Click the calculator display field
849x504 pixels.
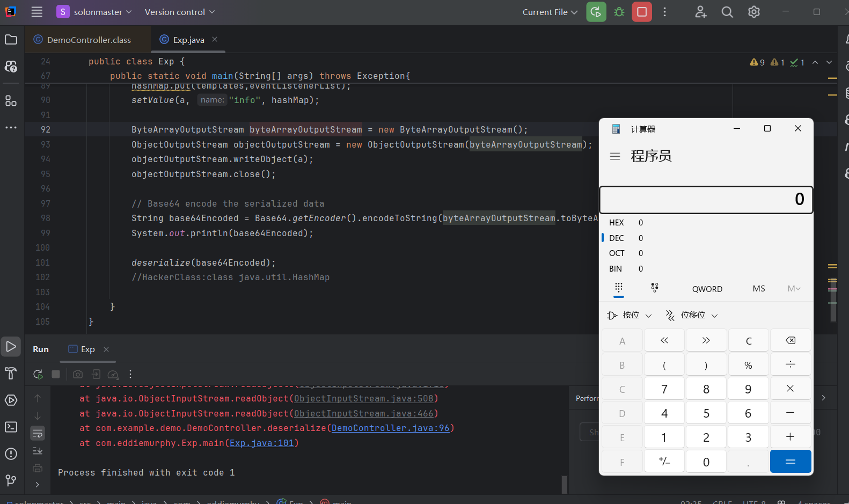[706, 200]
